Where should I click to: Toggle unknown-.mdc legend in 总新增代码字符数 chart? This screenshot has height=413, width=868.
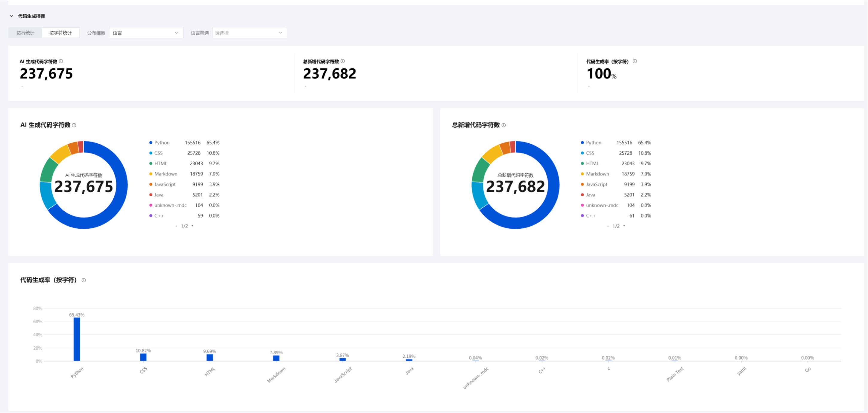click(x=616, y=205)
